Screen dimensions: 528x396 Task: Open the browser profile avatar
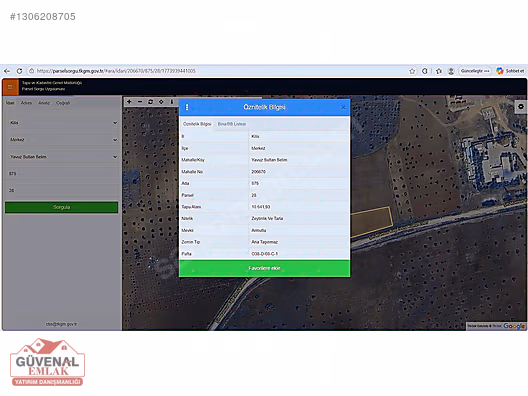[451, 71]
